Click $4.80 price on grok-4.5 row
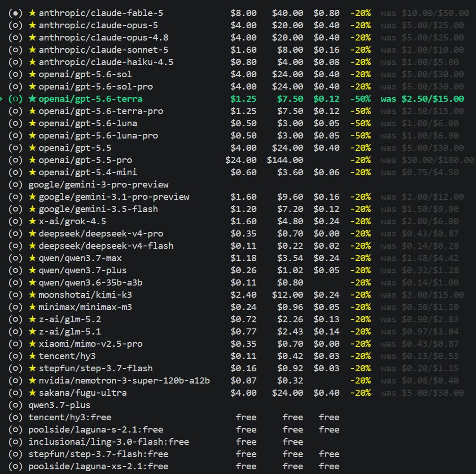 click(x=290, y=221)
